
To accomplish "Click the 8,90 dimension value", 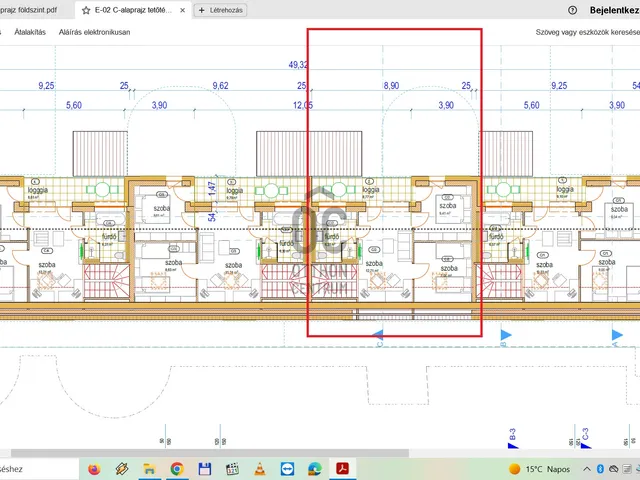I will point(391,86).
